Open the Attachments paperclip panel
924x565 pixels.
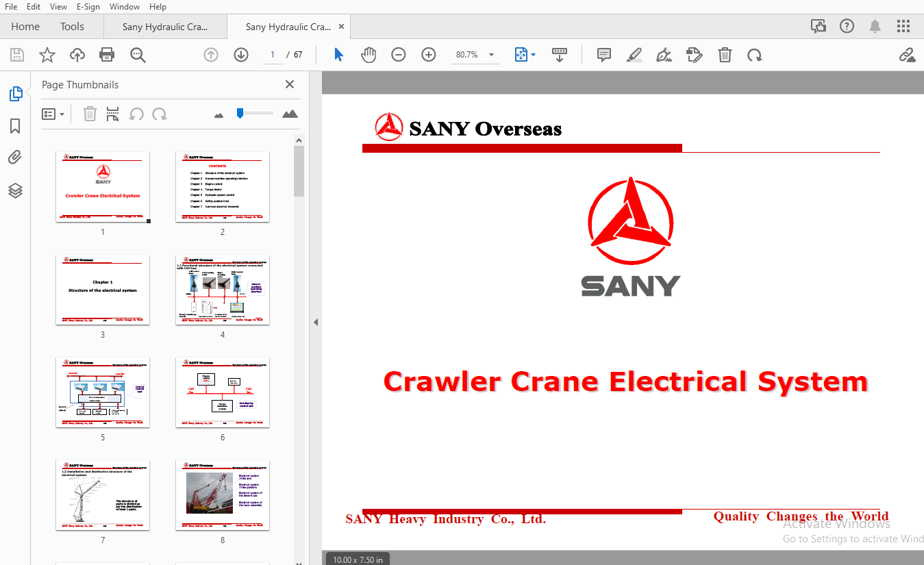point(15,158)
